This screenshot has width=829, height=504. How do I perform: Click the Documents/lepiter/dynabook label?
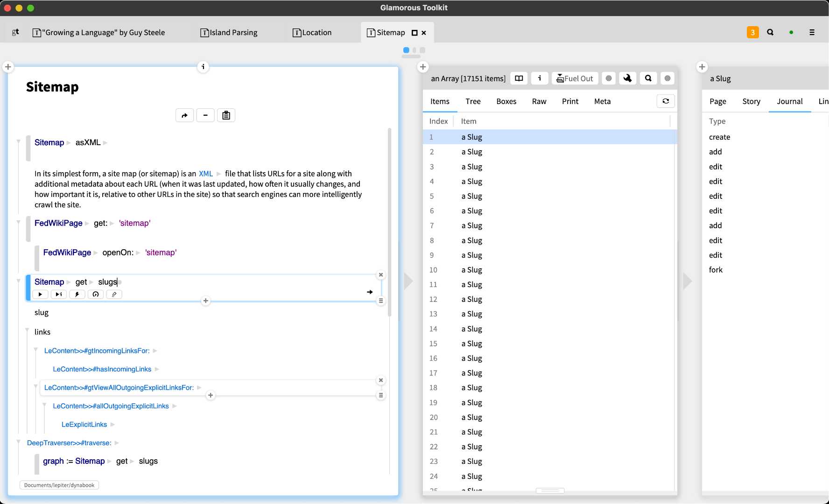pos(59,485)
